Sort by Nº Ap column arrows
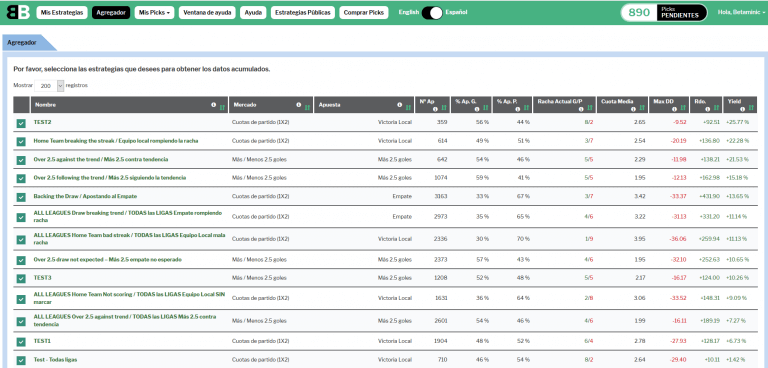768x368 pixels. [444, 109]
